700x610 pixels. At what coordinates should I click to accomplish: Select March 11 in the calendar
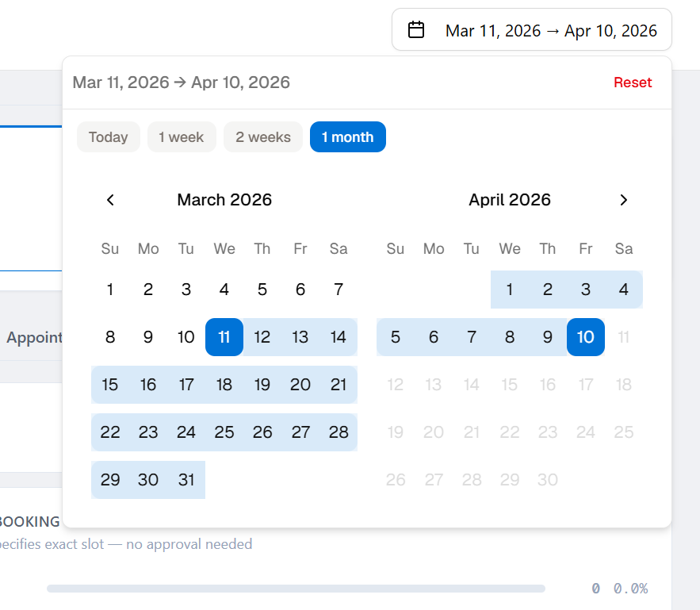pos(224,336)
